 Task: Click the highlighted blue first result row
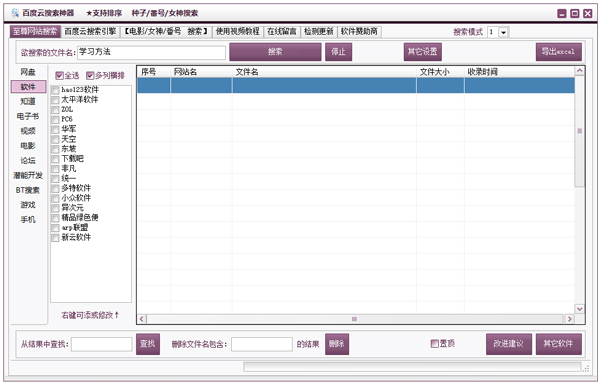[x=356, y=85]
